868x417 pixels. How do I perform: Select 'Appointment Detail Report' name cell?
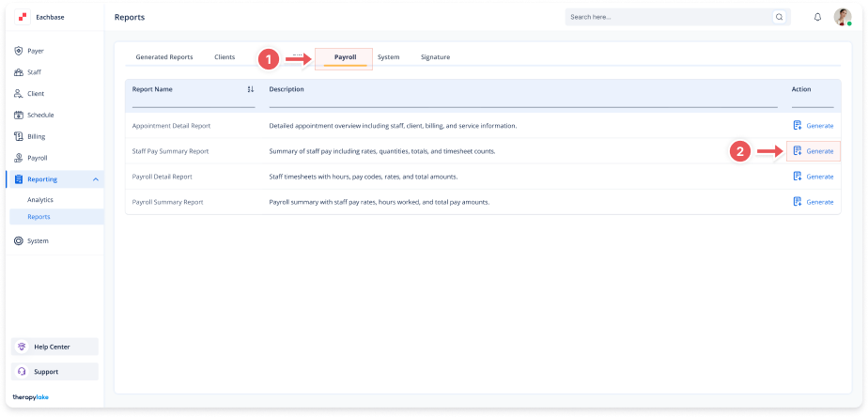171,126
